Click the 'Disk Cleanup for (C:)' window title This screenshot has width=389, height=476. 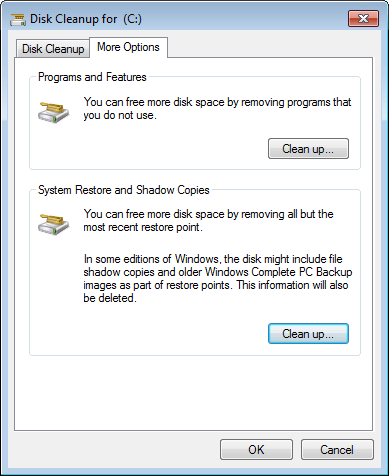pyautogui.click(x=86, y=19)
